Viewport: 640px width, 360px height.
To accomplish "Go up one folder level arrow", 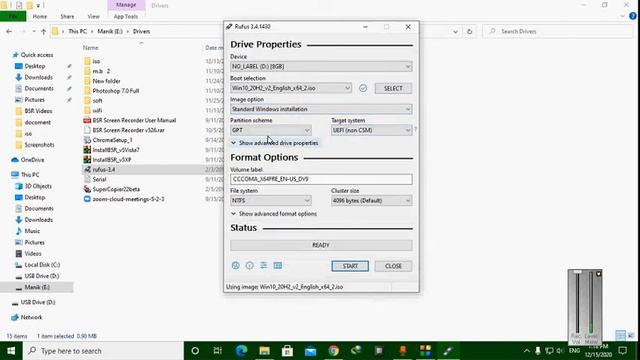I will click(43, 31).
